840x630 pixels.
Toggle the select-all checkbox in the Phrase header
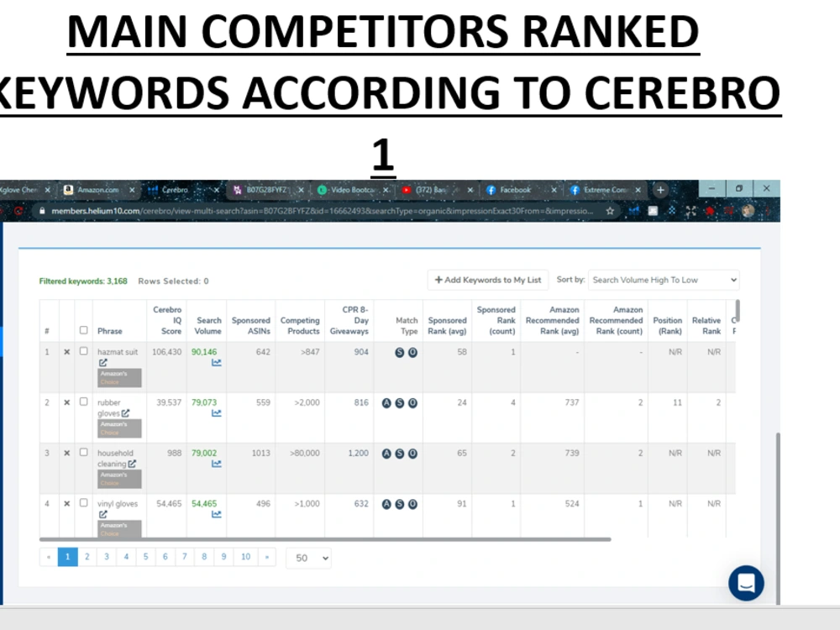[x=83, y=330]
